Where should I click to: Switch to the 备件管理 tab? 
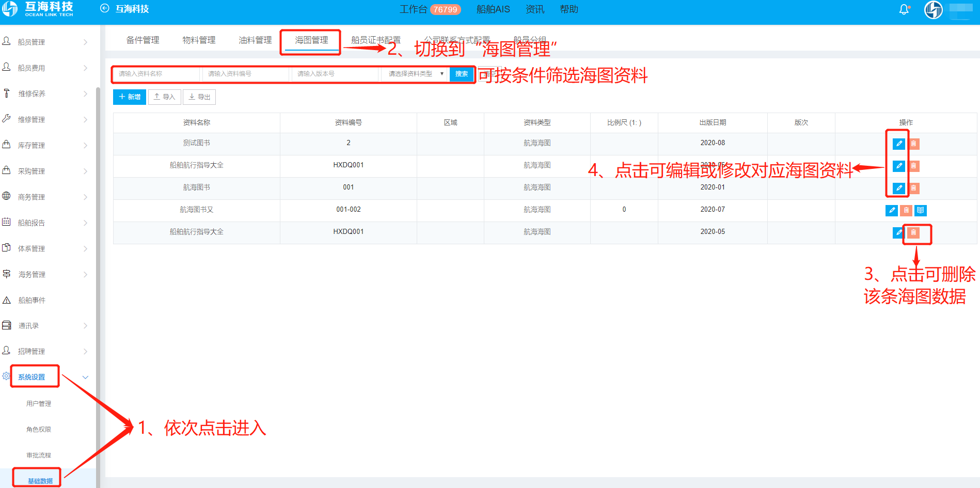click(x=143, y=40)
